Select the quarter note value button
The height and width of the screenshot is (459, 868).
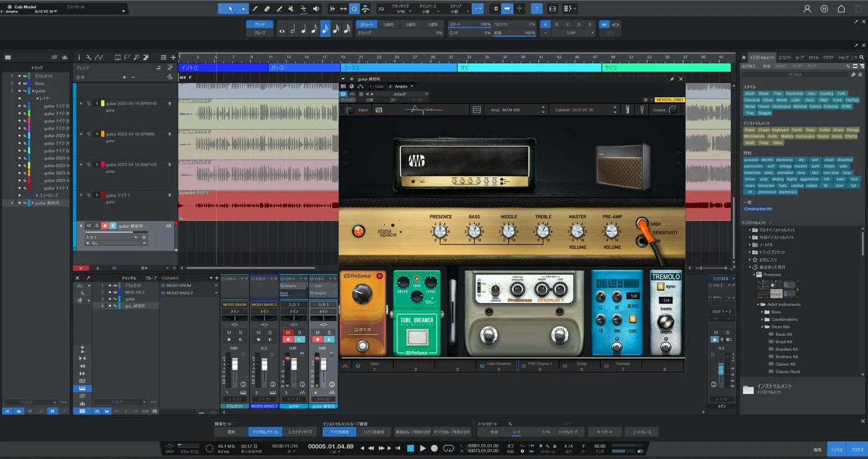303,29
